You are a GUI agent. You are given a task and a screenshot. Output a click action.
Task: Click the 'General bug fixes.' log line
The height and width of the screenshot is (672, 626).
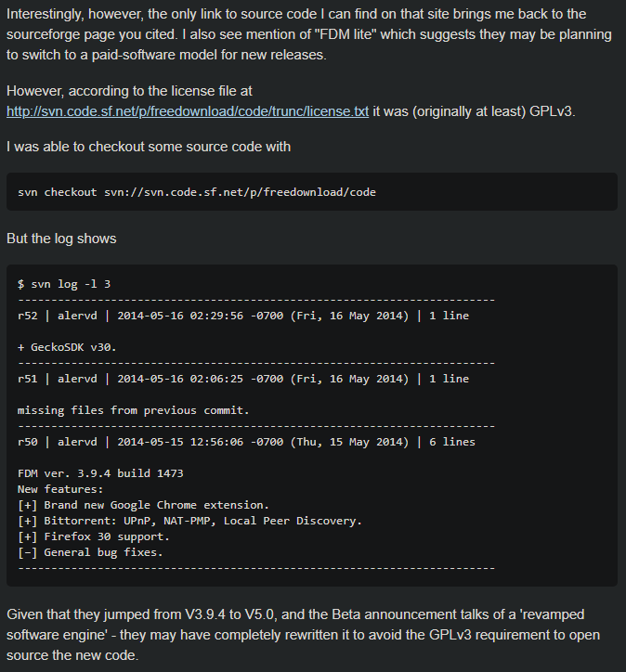coord(90,552)
